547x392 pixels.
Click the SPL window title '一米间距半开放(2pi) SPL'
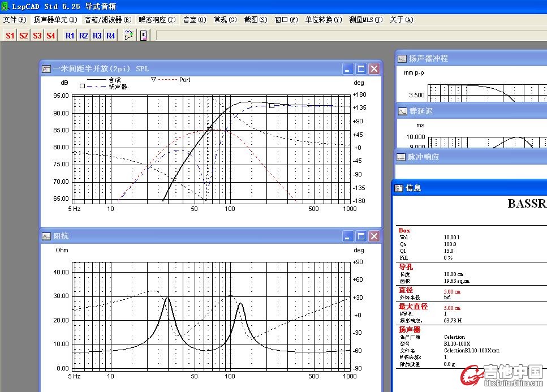point(101,68)
